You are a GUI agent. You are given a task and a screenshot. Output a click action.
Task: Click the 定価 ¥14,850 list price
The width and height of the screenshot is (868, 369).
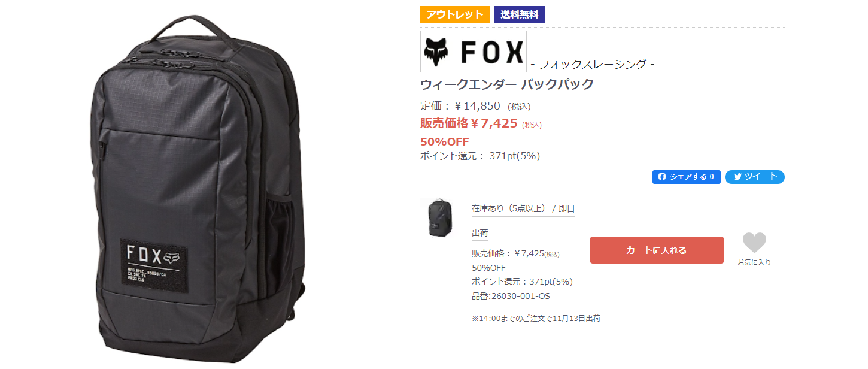point(460,106)
